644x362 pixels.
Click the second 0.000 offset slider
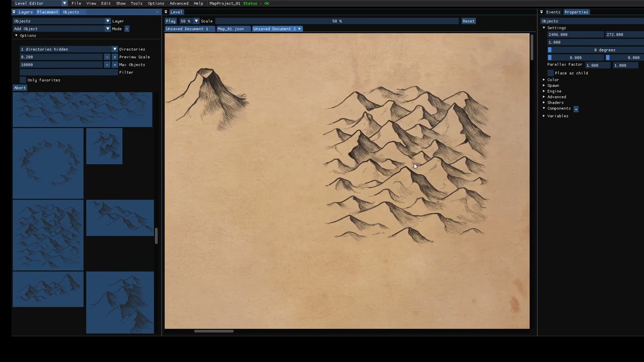point(625,58)
